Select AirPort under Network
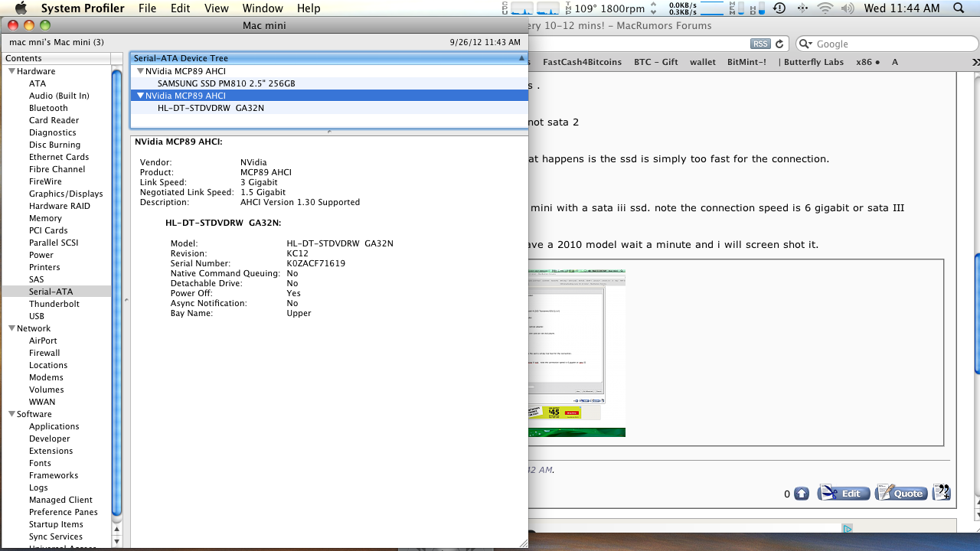This screenshot has width=980, height=551. coord(43,341)
